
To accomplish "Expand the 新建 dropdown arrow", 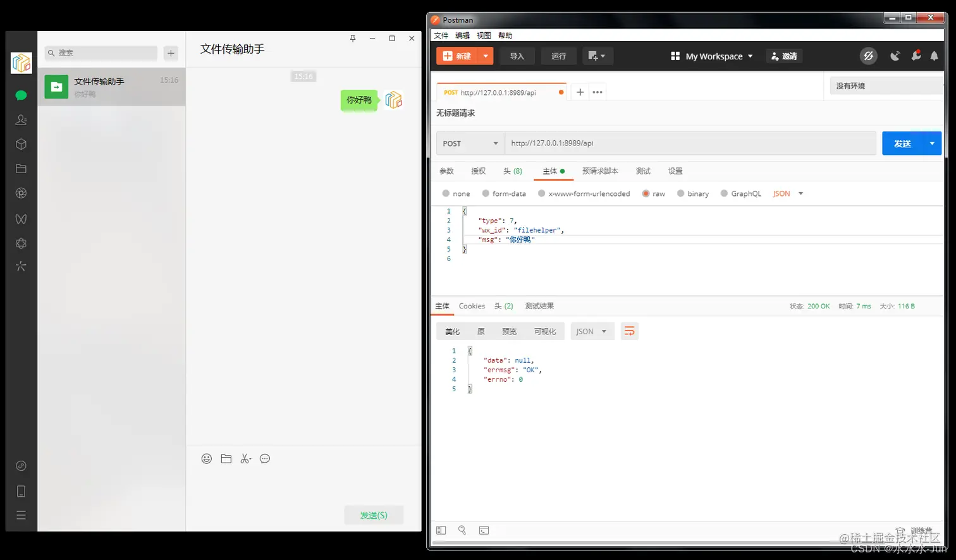I will [486, 56].
